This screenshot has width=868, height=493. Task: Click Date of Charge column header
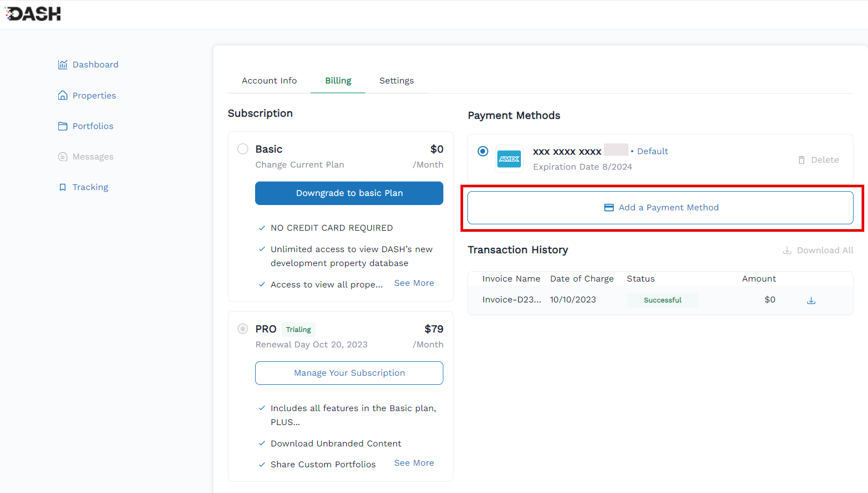click(582, 279)
